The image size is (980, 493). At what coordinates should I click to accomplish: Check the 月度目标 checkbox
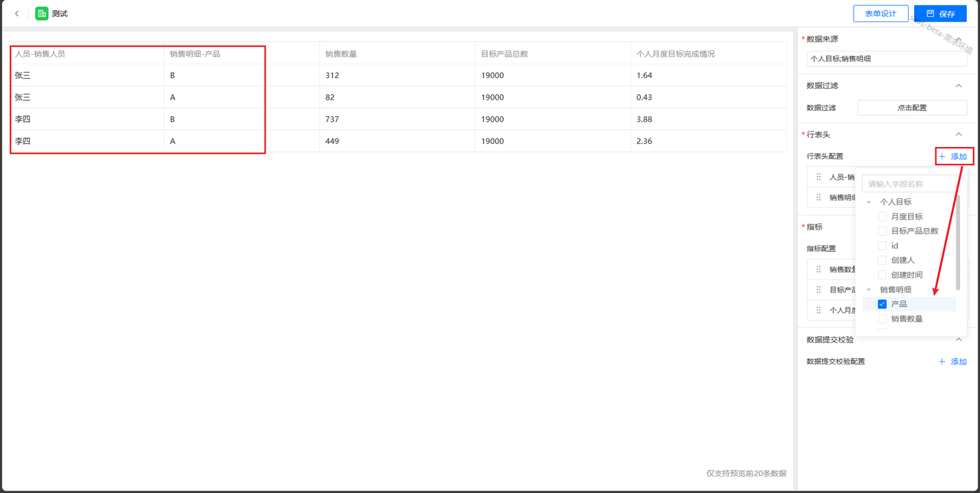882,217
